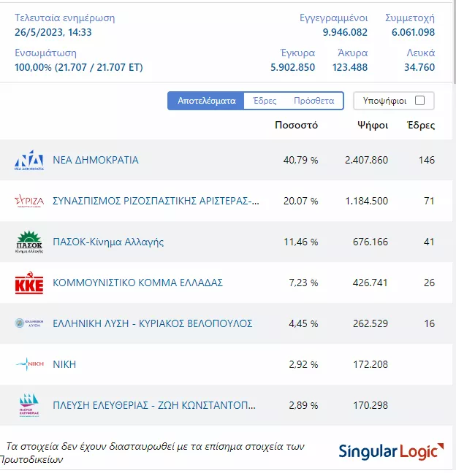Viewport: 456px width, 476px height.
Task: Open ΚΟΜΜΟΥΝΙΣΤΙΚΟ ΚΟΜΜΑ ΕΛΛΑΔΑΣ party link
Action: point(137,283)
